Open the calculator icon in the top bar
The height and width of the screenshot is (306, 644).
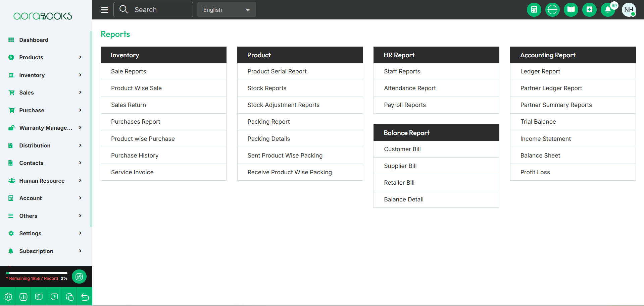coord(534,10)
